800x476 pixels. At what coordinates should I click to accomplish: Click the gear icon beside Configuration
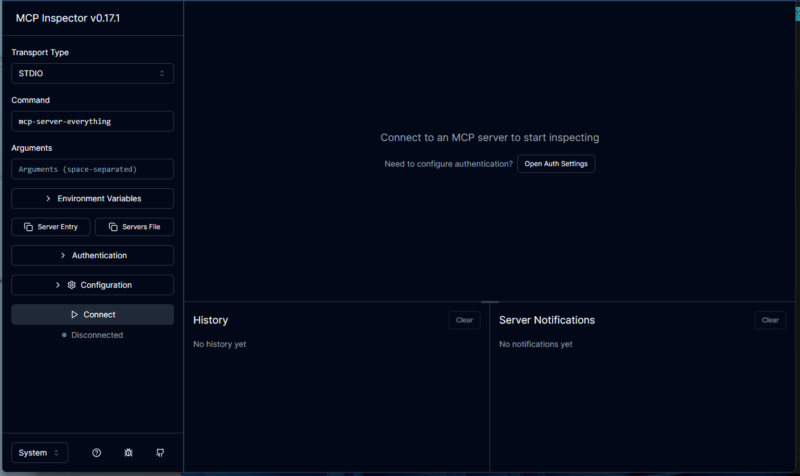(72, 285)
